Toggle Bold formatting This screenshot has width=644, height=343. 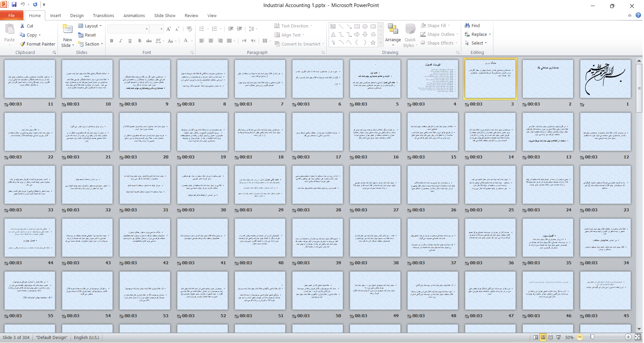111,41
